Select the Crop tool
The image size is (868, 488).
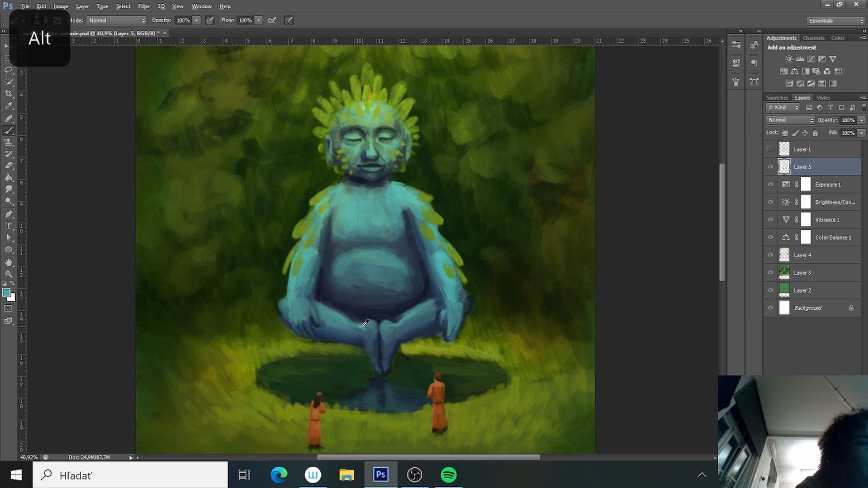[9, 94]
